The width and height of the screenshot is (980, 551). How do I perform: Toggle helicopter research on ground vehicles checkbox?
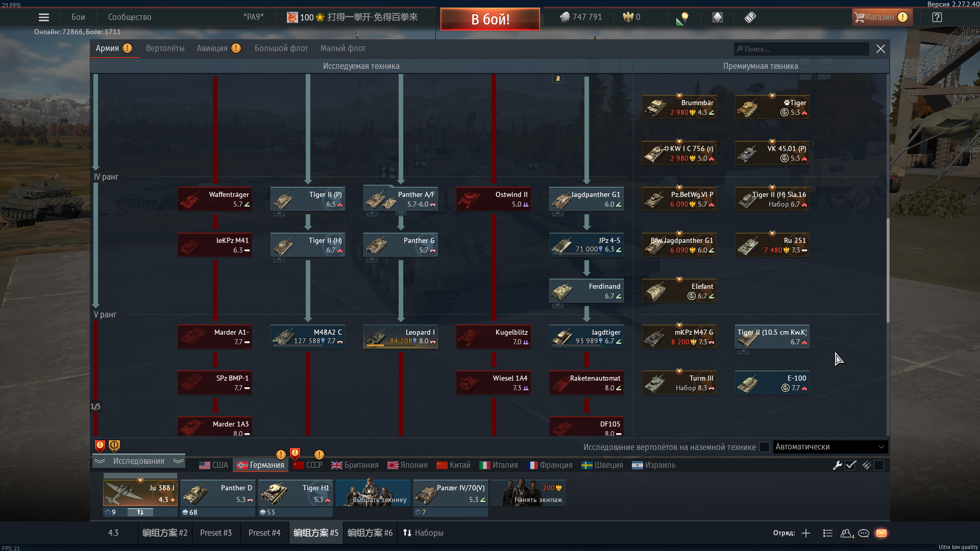click(x=765, y=447)
